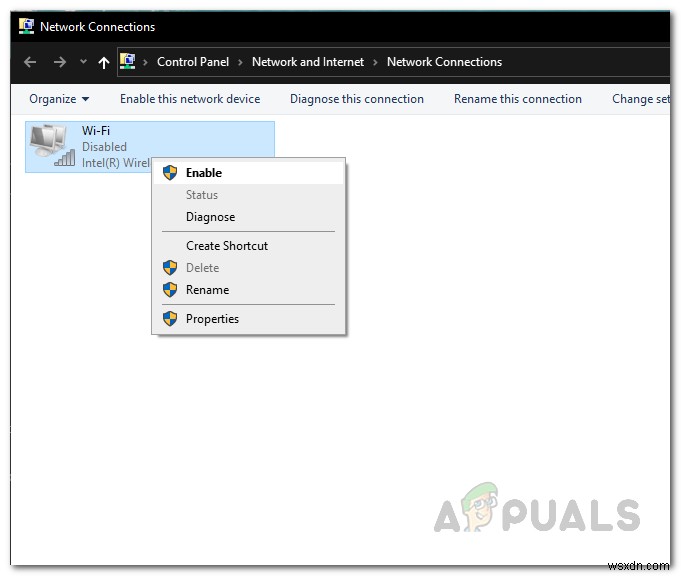
Task: Click shield icon beside Rename
Action: [x=170, y=290]
